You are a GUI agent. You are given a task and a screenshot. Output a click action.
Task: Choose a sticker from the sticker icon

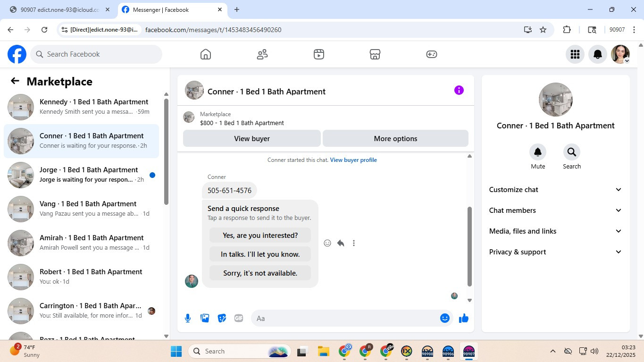222,318
